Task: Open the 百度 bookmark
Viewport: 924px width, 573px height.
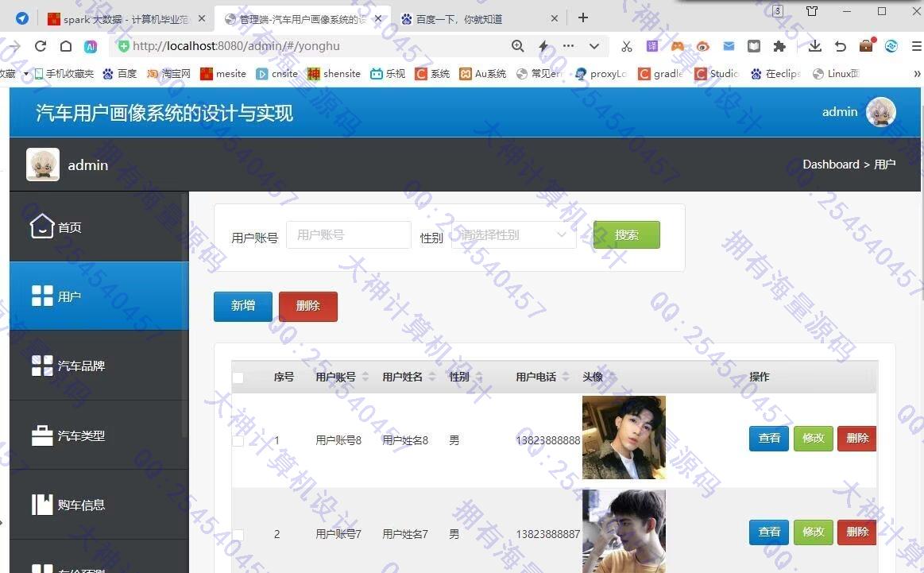Action: point(120,74)
